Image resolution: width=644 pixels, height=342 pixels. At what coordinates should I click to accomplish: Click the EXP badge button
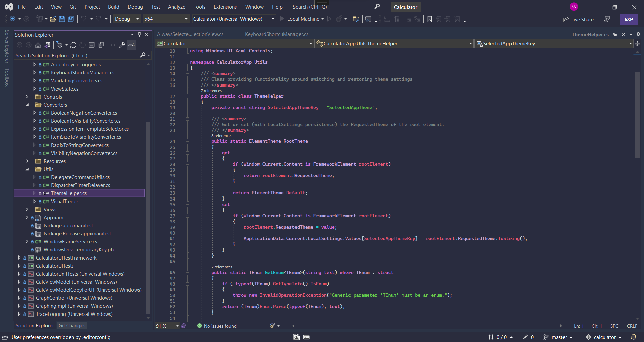[629, 19]
